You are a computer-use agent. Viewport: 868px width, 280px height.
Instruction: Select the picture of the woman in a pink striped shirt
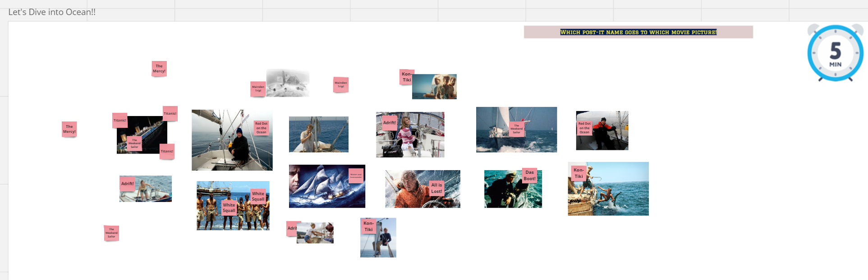coord(410,135)
